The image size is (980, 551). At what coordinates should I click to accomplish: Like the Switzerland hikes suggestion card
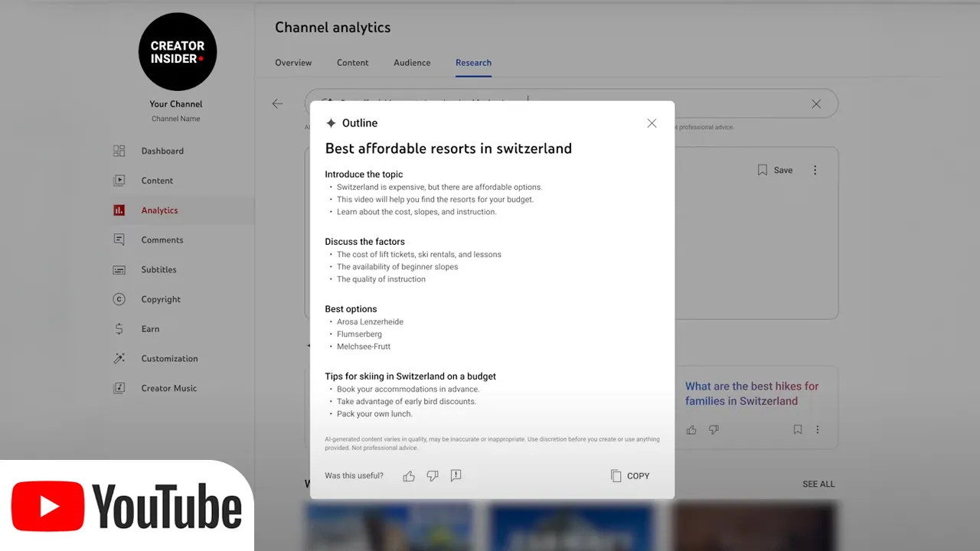pos(691,430)
